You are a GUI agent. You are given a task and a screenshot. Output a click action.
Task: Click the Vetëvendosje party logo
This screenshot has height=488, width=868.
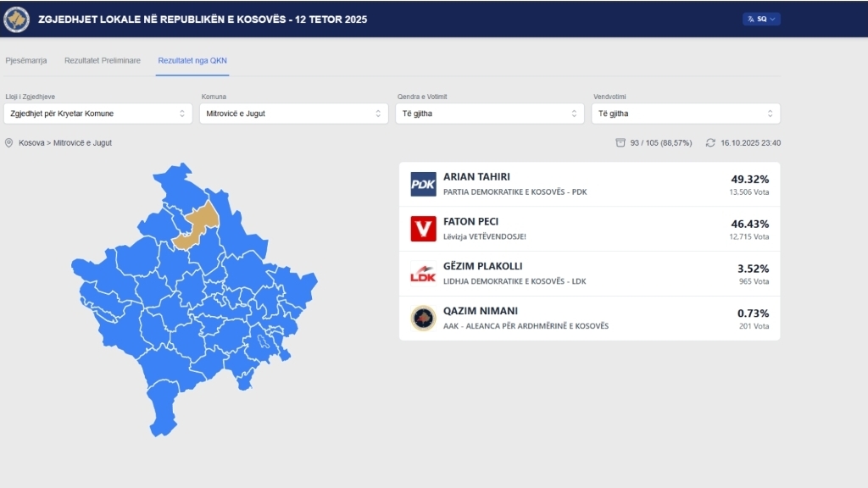[x=423, y=229]
